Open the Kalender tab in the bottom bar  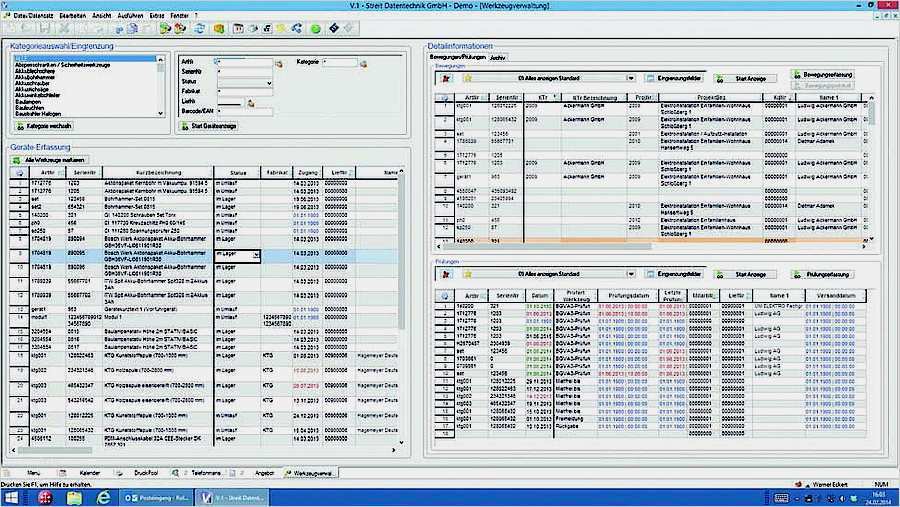tap(90, 471)
